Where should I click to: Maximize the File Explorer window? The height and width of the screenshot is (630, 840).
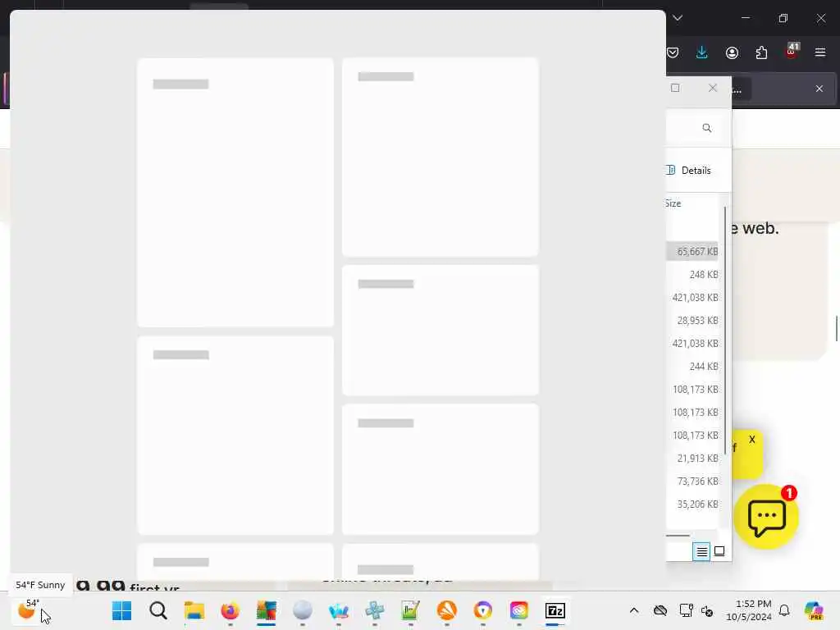tap(675, 88)
